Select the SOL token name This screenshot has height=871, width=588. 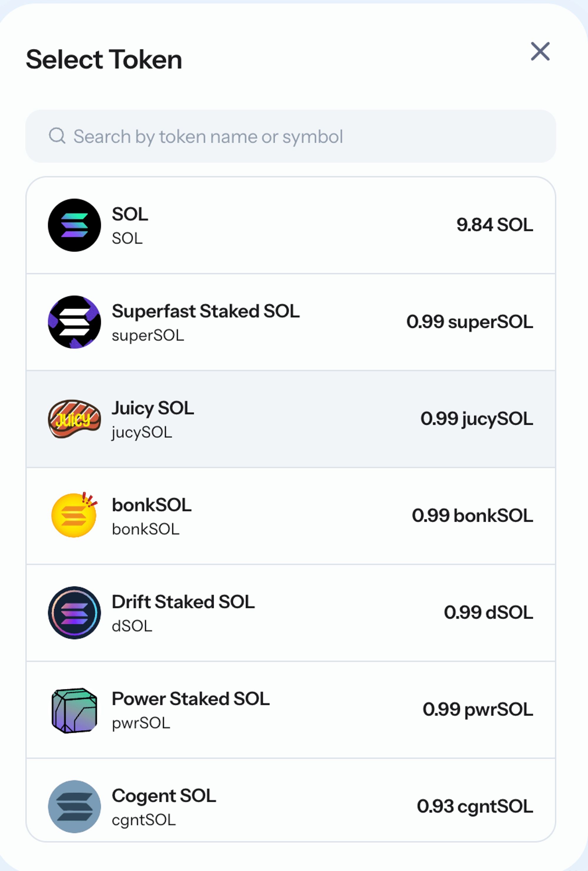[130, 214]
